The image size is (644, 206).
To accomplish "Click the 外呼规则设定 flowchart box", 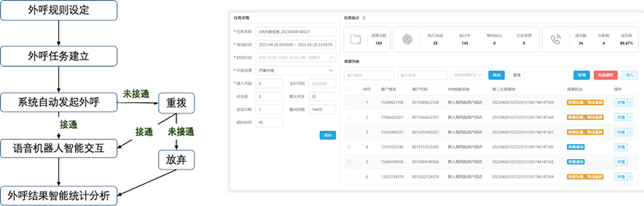I will point(59,10).
